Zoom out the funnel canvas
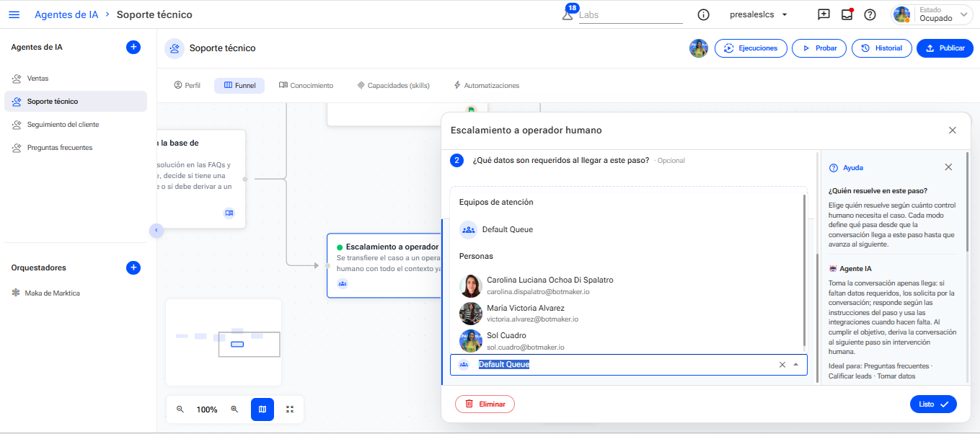The height and width of the screenshot is (434, 980). point(180,409)
